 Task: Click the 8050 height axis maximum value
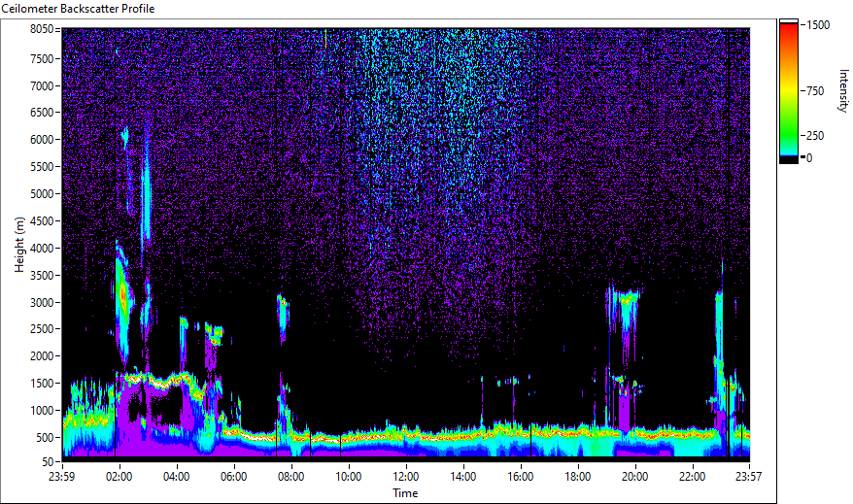(42, 29)
